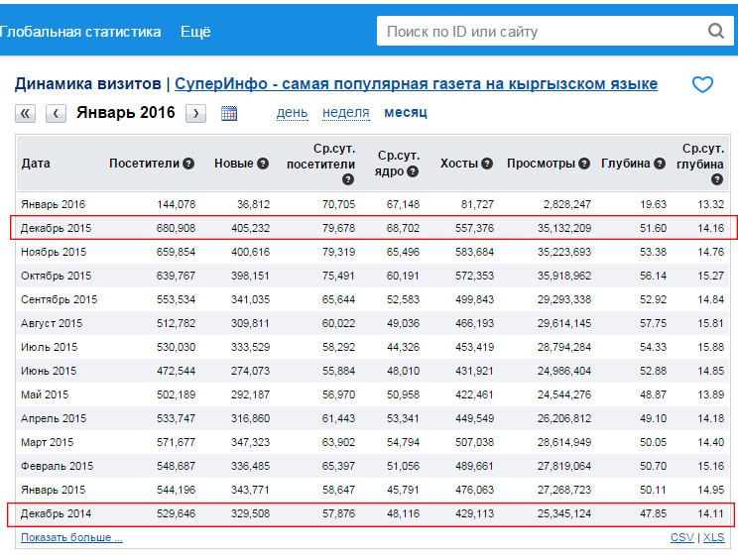
Task: Show help for Глубина column
Action: click(660, 164)
